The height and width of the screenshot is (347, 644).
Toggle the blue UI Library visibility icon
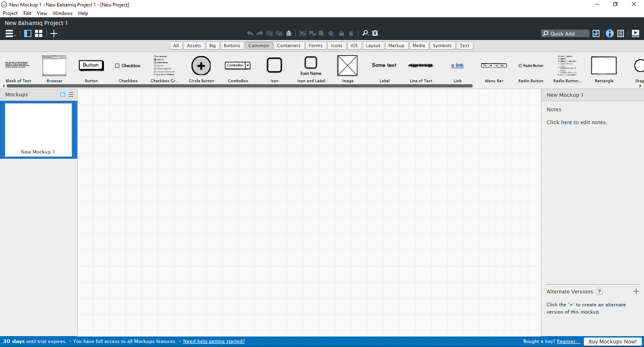[596, 33]
